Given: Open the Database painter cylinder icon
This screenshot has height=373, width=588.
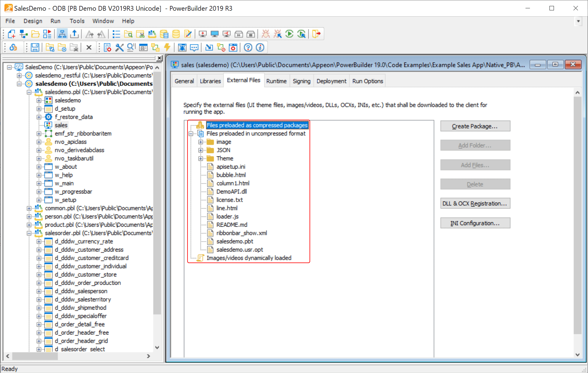Looking at the screenshot, I should [176, 34].
